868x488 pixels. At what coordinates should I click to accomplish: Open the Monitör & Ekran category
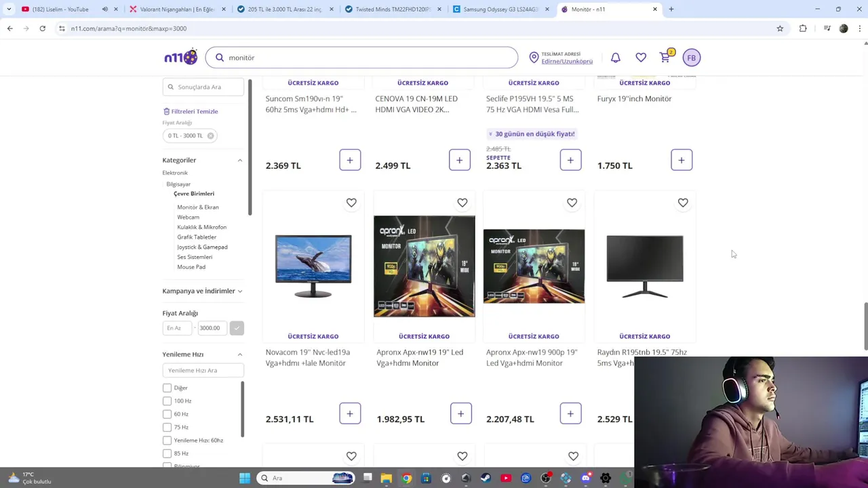(x=198, y=207)
